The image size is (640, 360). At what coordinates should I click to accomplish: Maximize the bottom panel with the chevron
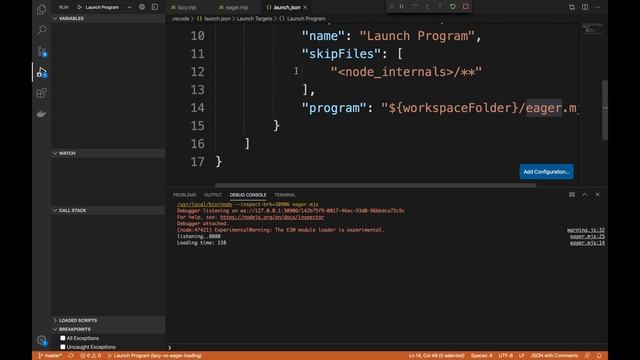pos(584,195)
